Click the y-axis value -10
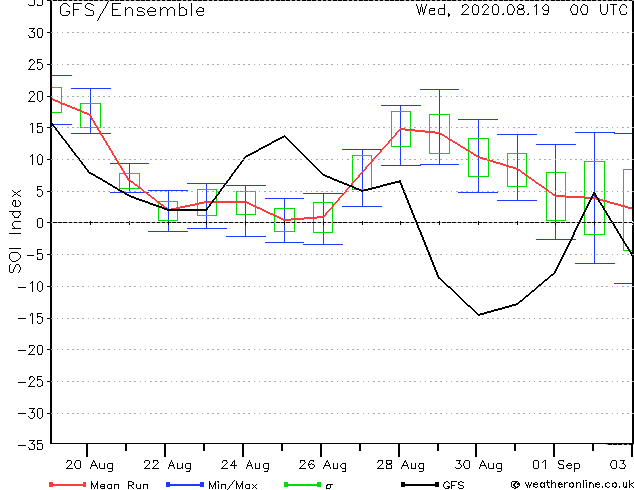 pos(32,287)
